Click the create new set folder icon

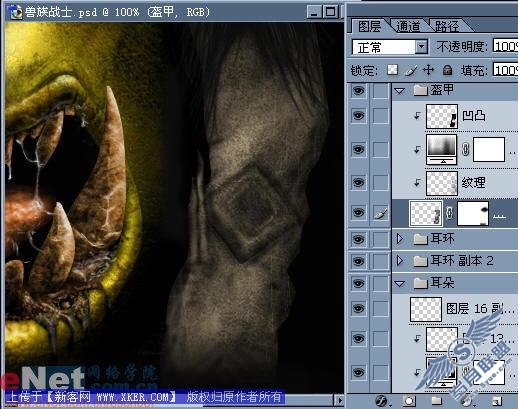click(436, 401)
